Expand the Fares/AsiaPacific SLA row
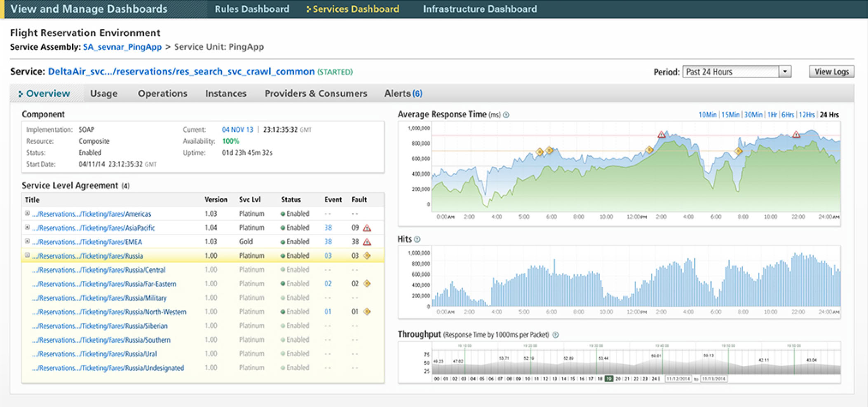Viewport: 868px width, 407px height. [x=27, y=227]
